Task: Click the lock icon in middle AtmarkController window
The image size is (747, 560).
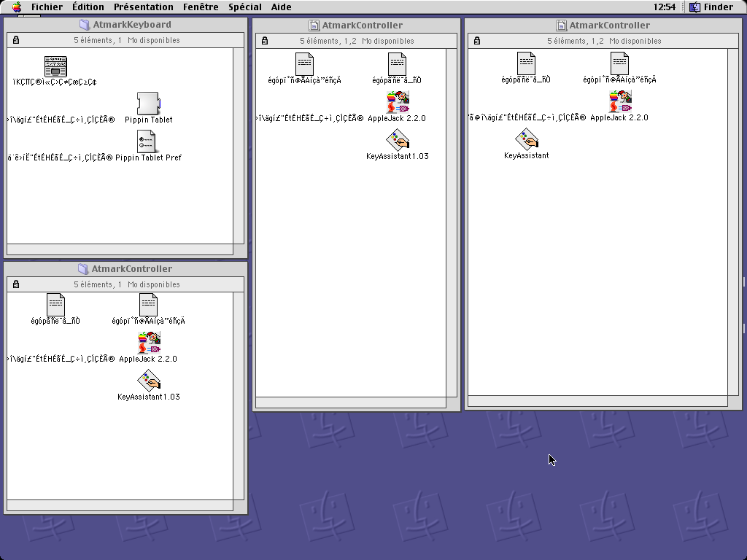Action: [x=265, y=41]
